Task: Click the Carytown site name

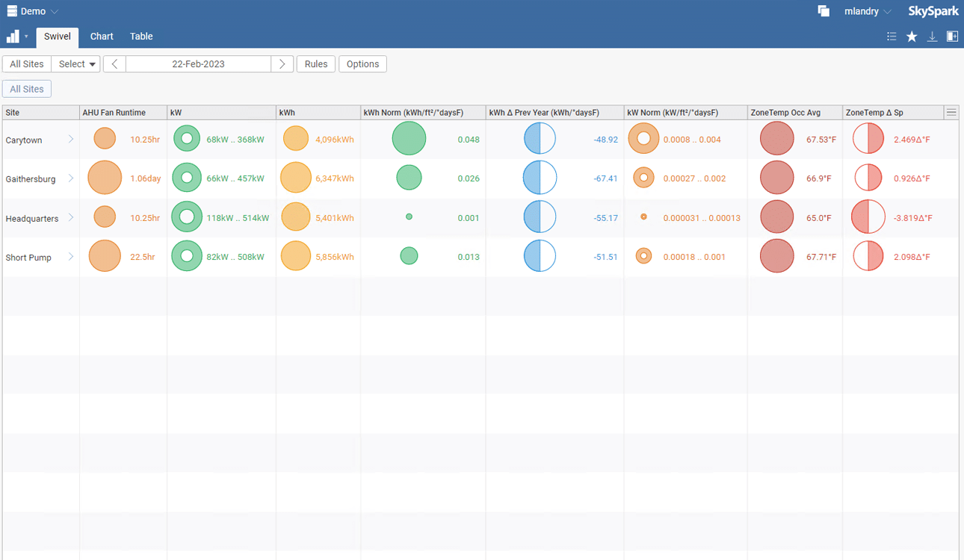Action: (x=24, y=140)
